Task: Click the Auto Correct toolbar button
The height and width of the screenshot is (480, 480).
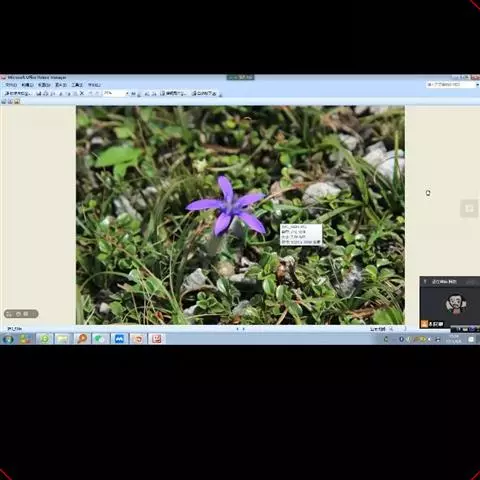Action: pos(204,94)
